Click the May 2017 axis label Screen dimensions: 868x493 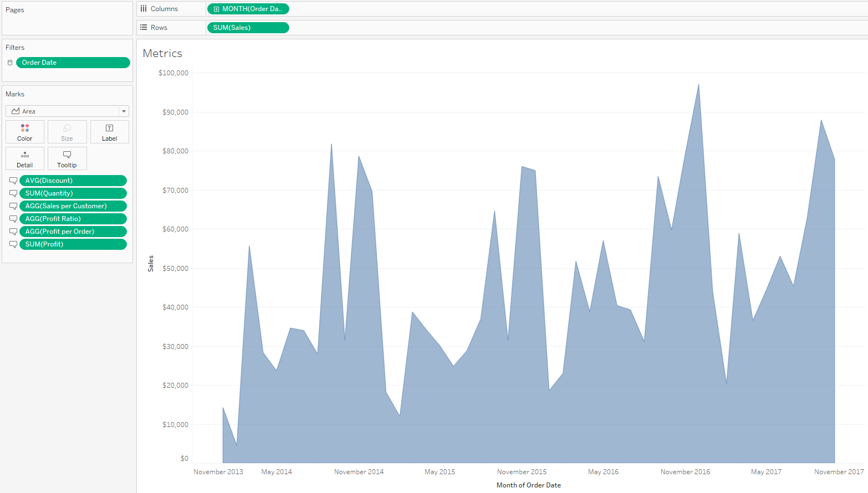click(x=767, y=472)
